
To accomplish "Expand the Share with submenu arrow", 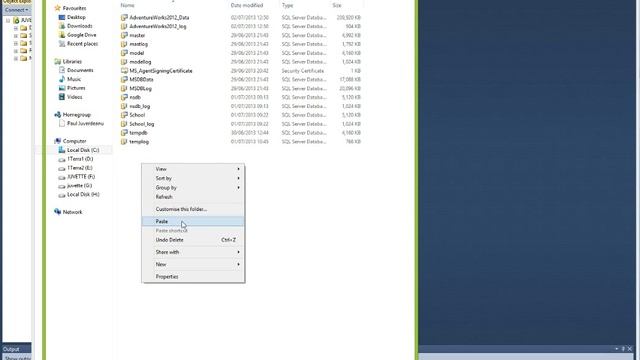I will pyautogui.click(x=238, y=252).
